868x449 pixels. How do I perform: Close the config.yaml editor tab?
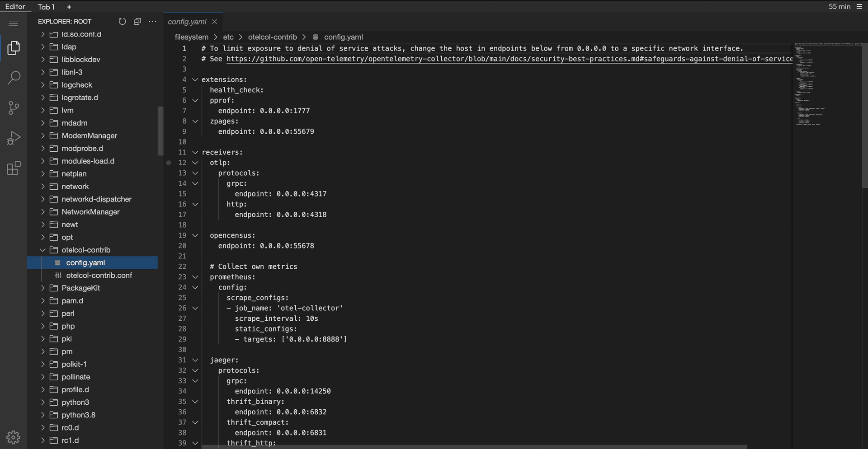click(215, 22)
